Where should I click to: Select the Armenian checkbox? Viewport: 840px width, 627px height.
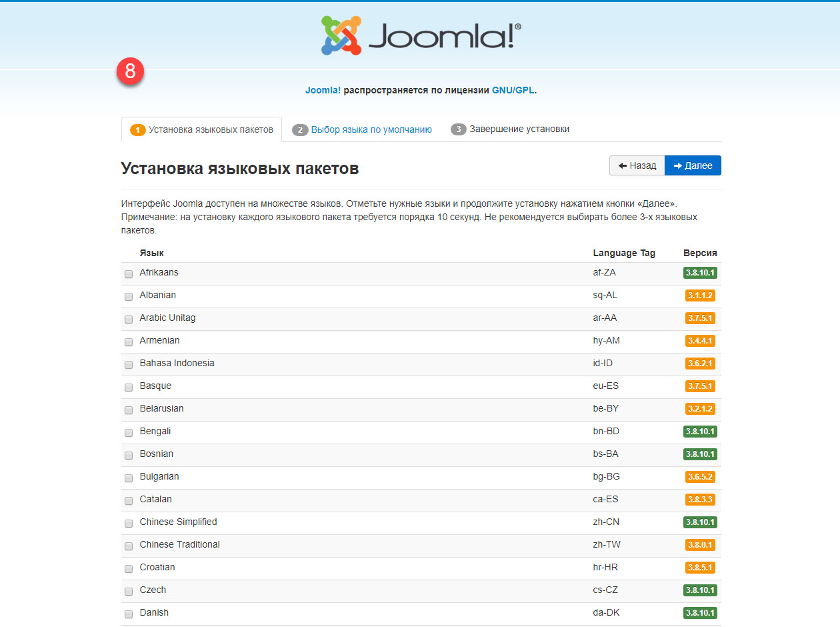tap(129, 342)
